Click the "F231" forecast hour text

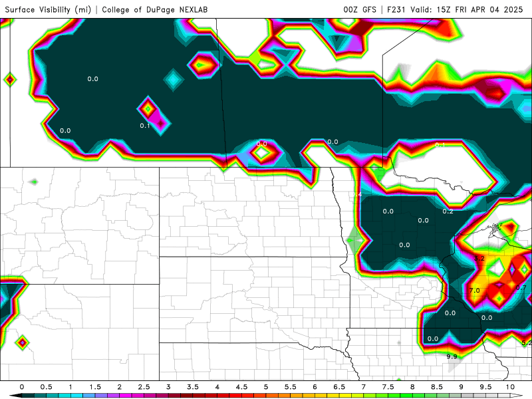[x=396, y=9]
